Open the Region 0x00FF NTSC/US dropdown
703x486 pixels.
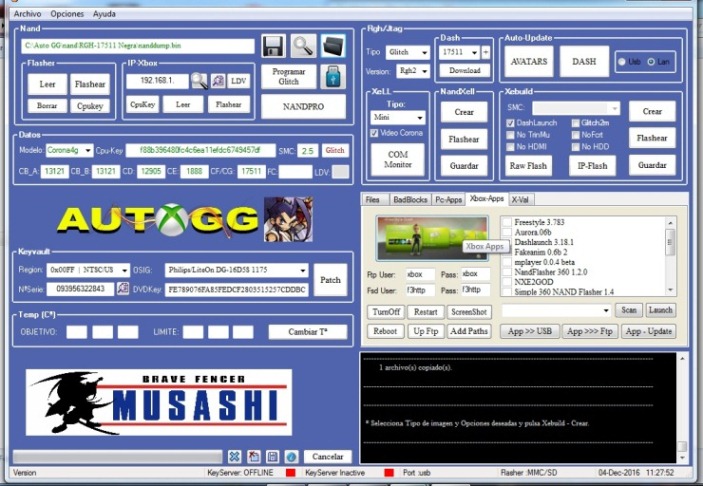pos(88,270)
